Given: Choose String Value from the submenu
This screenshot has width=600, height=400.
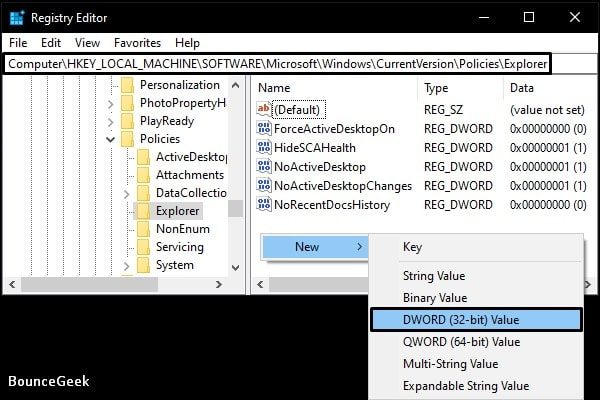Looking at the screenshot, I should coord(476,276).
